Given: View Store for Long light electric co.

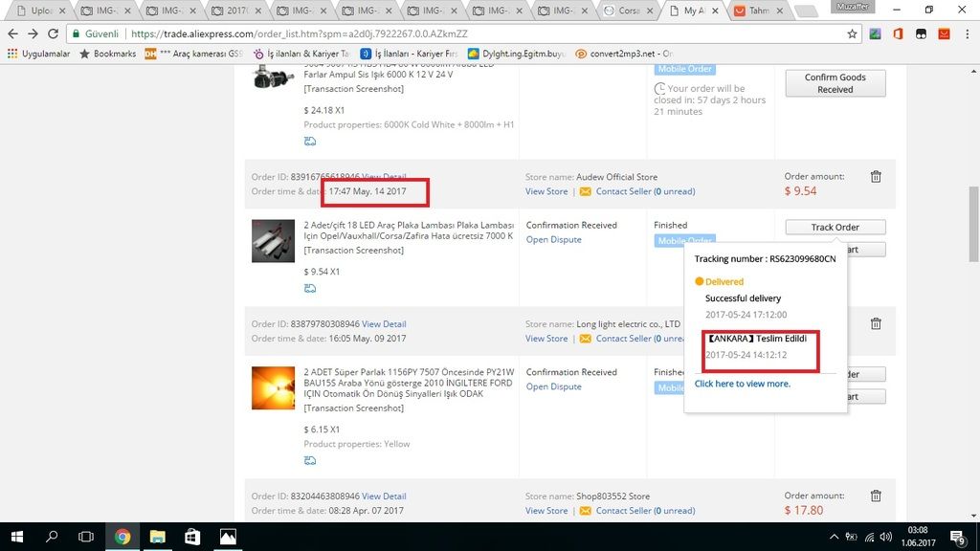Looking at the screenshot, I should 546,339.
